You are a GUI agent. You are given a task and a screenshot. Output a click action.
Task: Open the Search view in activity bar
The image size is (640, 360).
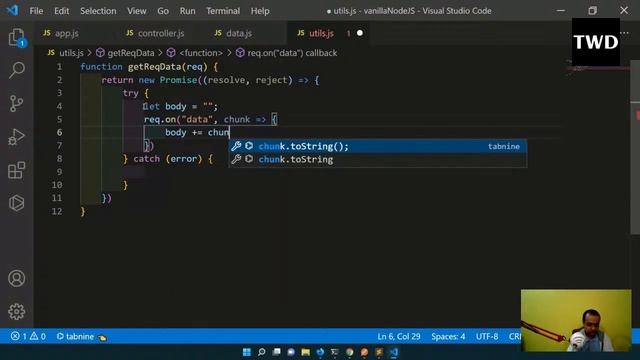click(16, 70)
